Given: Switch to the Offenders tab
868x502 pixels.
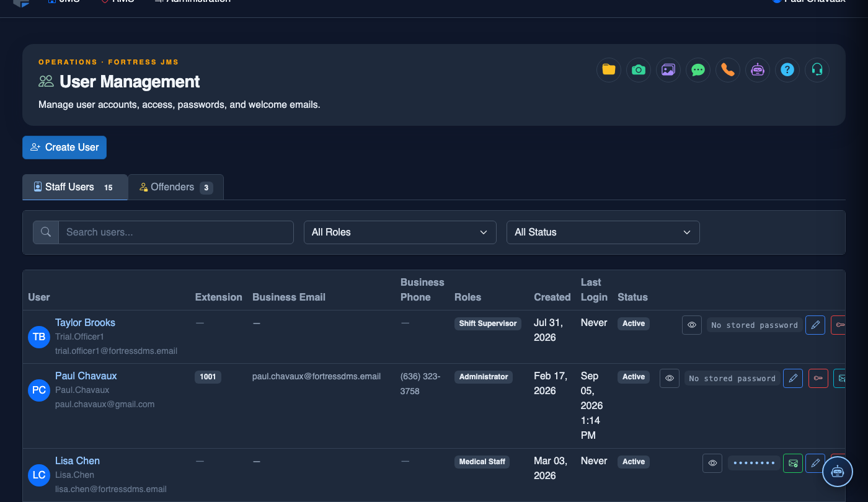Looking at the screenshot, I should pyautogui.click(x=176, y=187).
